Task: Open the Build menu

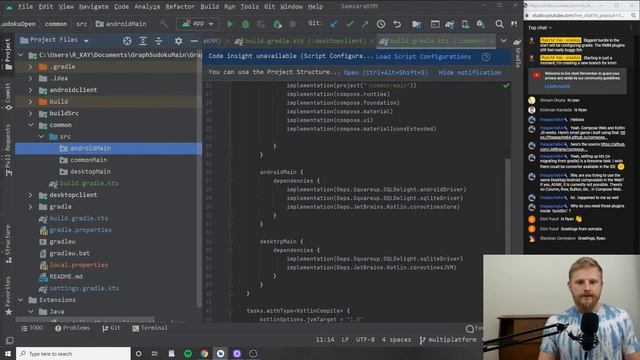Action: coord(210,7)
